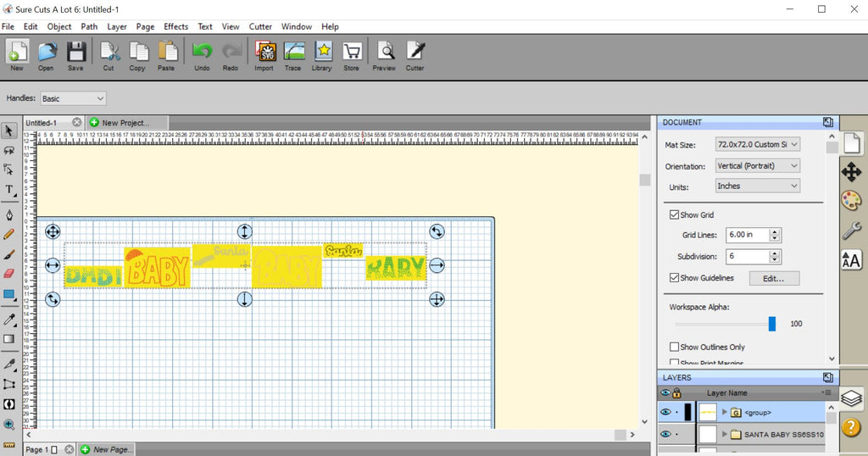The width and height of the screenshot is (868, 456).
Task: Open the Effects menu
Action: pyautogui.click(x=176, y=26)
